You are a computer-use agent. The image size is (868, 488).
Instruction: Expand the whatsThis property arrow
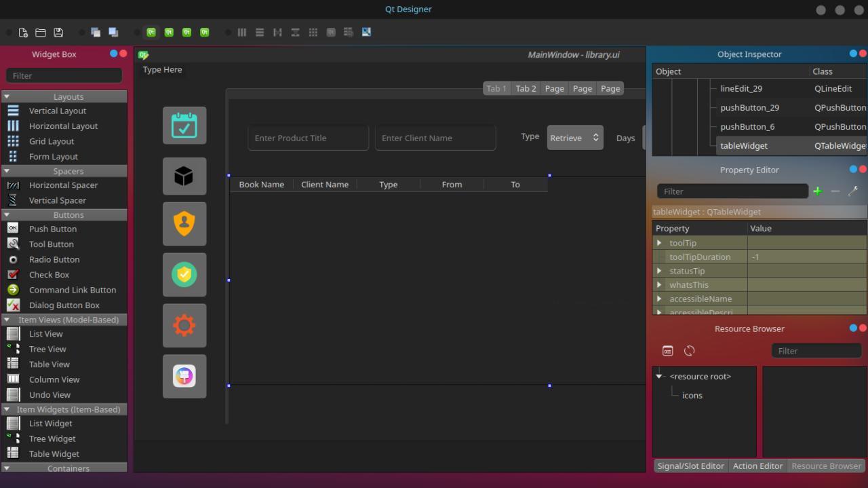coord(659,285)
